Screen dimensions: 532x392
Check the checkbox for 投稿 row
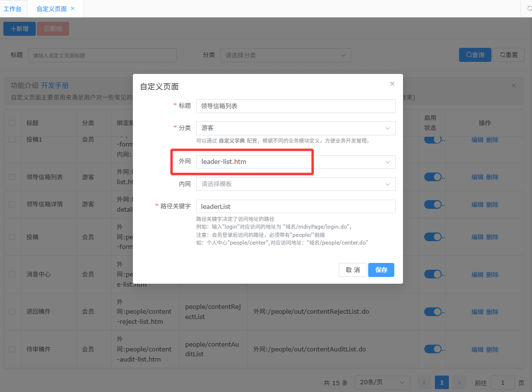[x=12, y=237]
